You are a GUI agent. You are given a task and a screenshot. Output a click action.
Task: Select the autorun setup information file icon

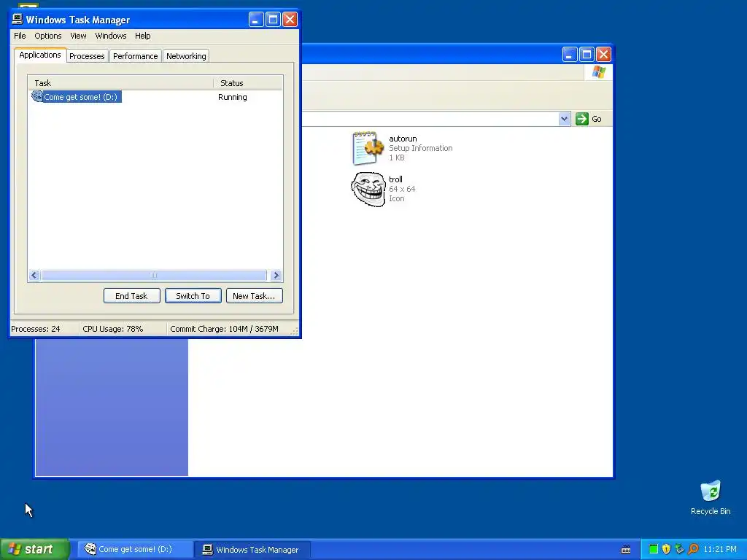368,148
